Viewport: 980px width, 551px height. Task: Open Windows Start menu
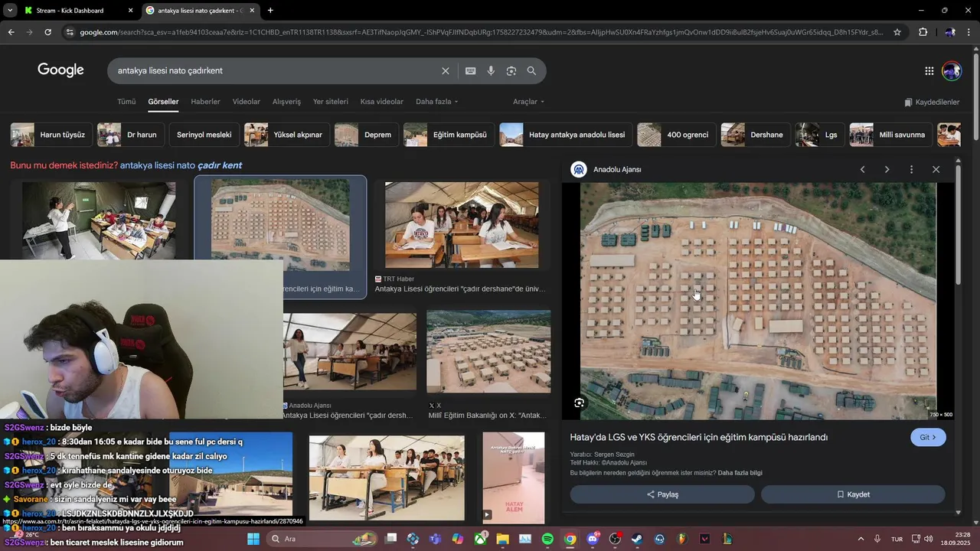click(x=253, y=539)
